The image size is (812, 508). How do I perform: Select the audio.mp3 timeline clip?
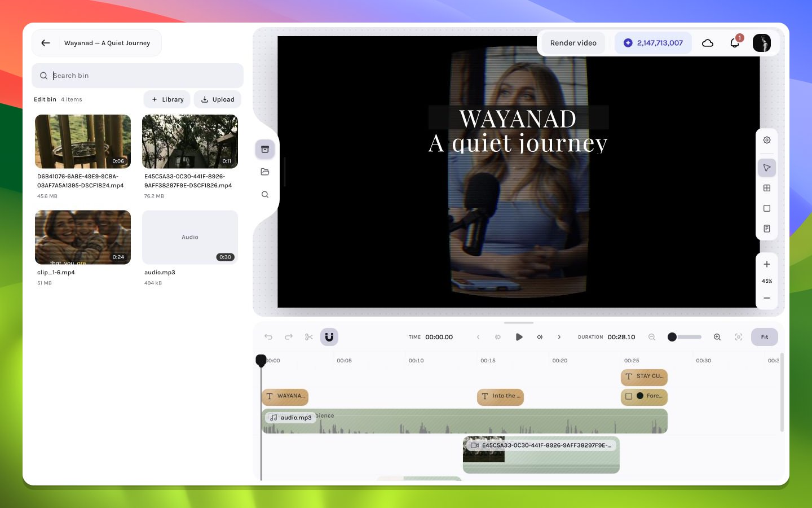tap(464, 421)
